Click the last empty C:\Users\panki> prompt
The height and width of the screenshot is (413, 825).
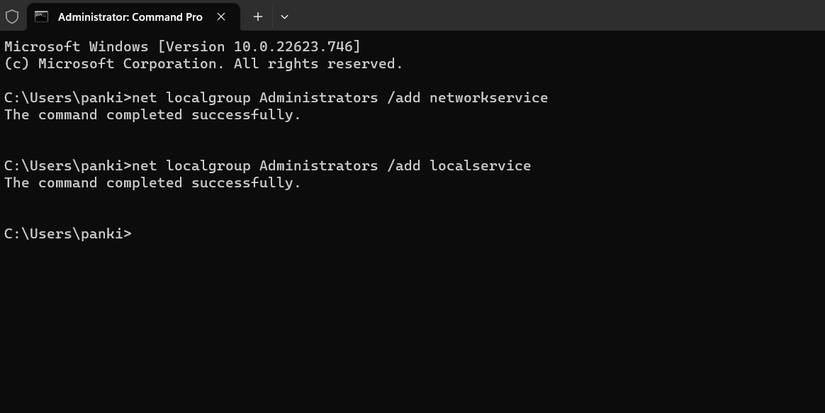67,234
